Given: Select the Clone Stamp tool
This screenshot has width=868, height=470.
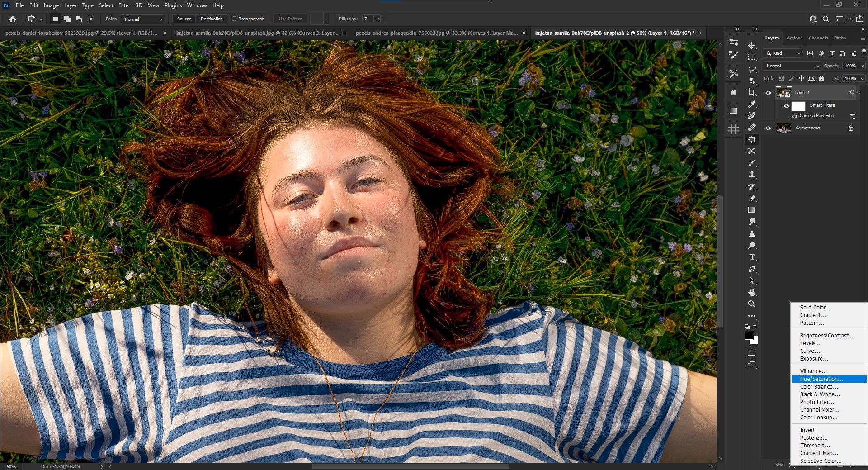Looking at the screenshot, I should pos(752,174).
